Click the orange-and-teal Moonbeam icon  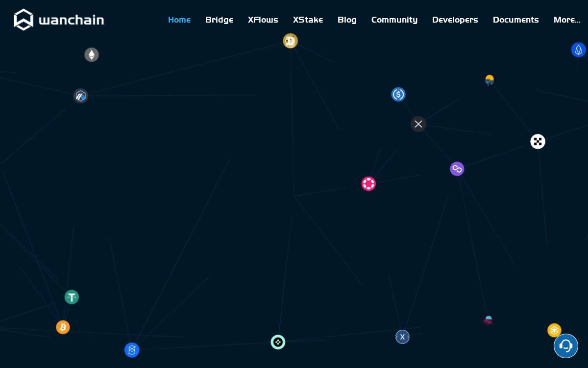pyautogui.click(x=490, y=80)
